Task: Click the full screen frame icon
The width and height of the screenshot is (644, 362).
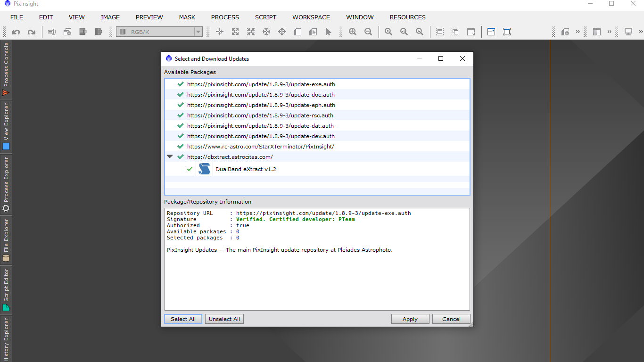Action: pyautogui.click(x=507, y=32)
